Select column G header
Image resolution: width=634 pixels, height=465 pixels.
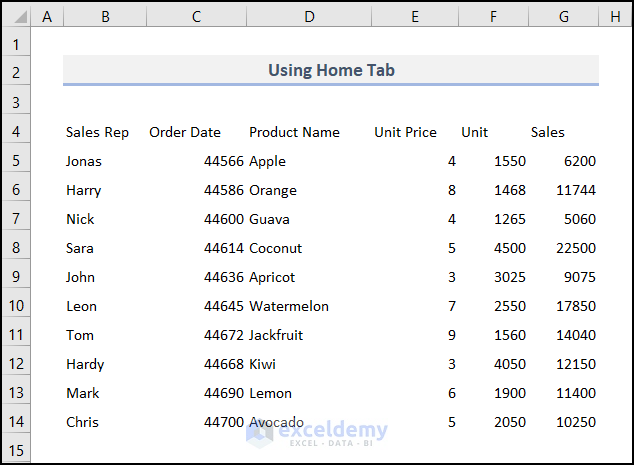coord(564,16)
